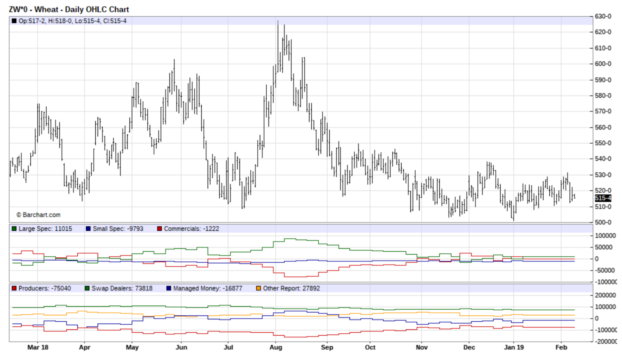Click the orange Other Report legend swatch

(259, 288)
